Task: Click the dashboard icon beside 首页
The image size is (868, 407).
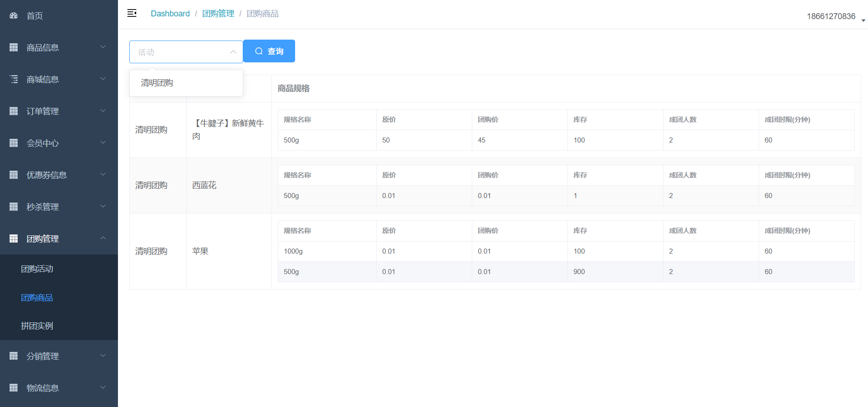Action: (14, 15)
